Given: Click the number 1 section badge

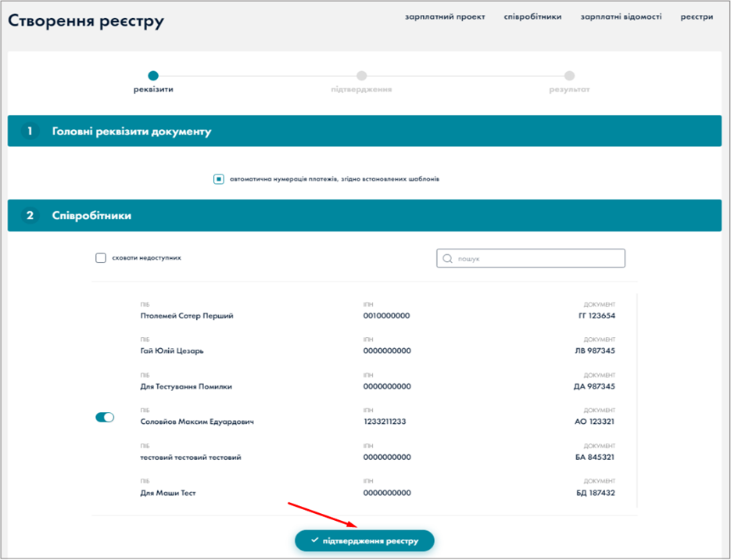Looking at the screenshot, I should click(30, 131).
